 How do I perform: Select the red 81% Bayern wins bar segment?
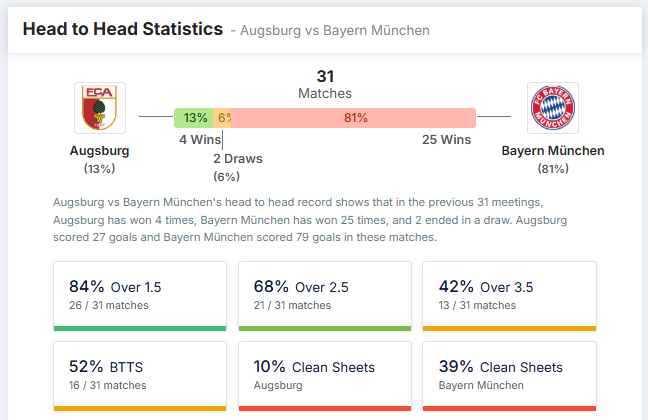coord(354,118)
